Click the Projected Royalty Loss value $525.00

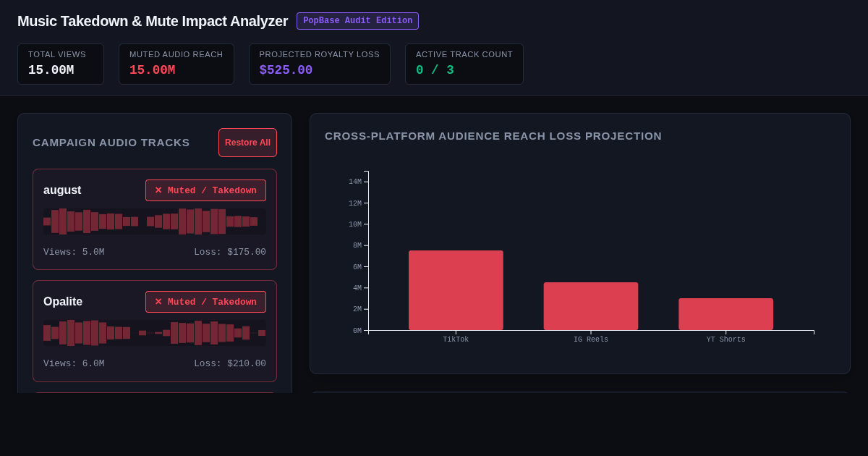pos(286,70)
